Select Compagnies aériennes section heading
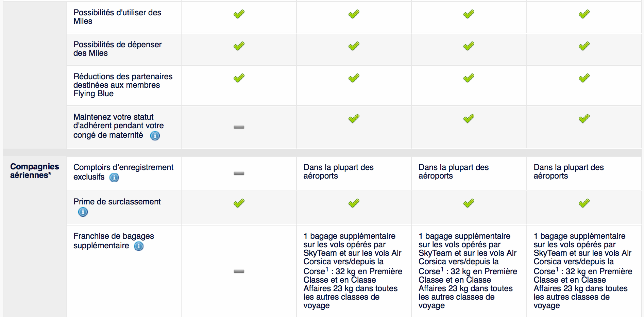The width and height of the screenshot is (644, 317). pos(34,171)
